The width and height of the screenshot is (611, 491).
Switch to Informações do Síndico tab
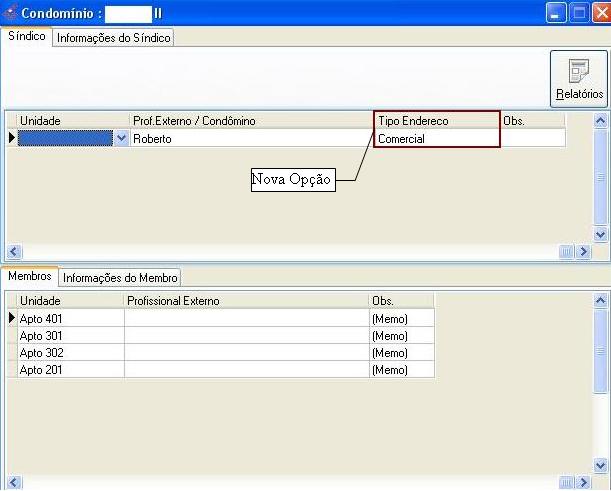pyautogui.click(x=114, y=37)
